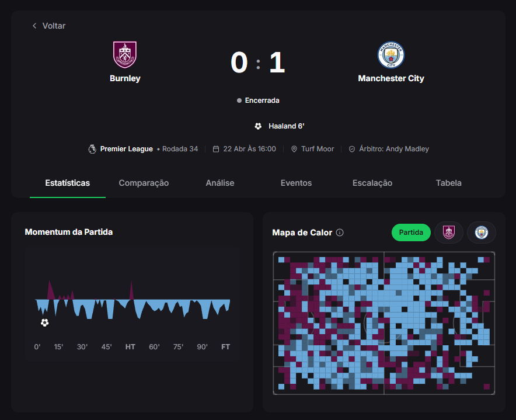Image resolution: width=516 pixels, height=420 pixels.
Task: Click the 30' label on momentum axis
Action: [x=82, y=347]
